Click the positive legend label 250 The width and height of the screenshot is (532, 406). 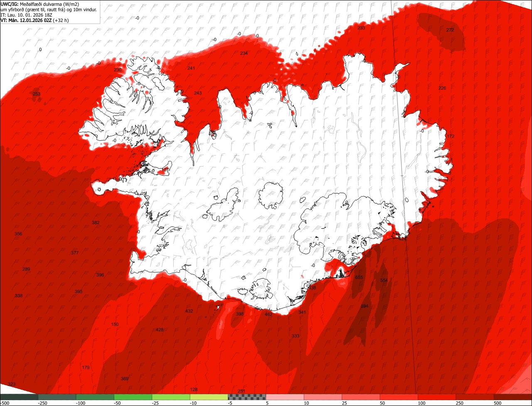pyautogui.click(x=460, y=403)
